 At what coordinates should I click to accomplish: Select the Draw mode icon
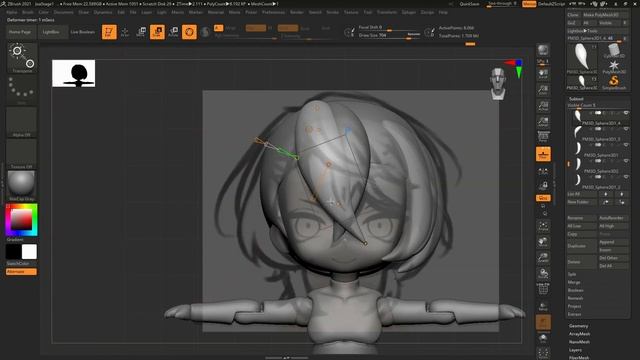[x=125, y=32]
